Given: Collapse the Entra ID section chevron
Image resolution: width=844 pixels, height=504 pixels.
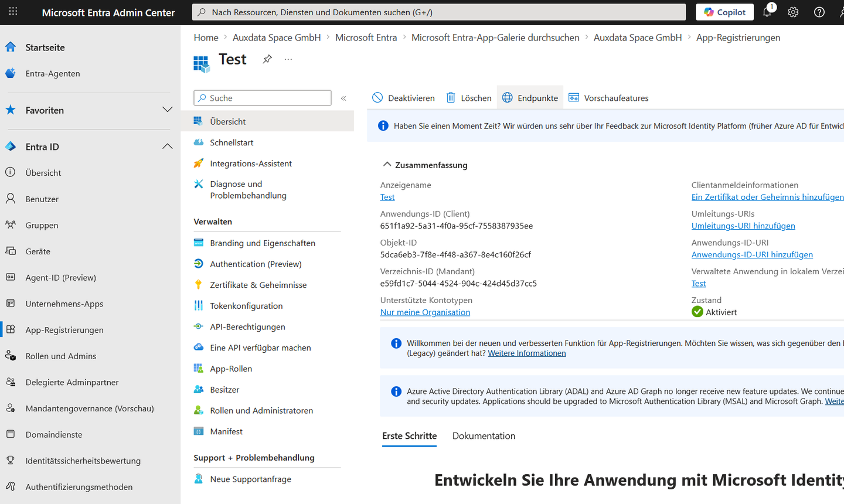Looking at the screenshot, I should coord(167,147).
